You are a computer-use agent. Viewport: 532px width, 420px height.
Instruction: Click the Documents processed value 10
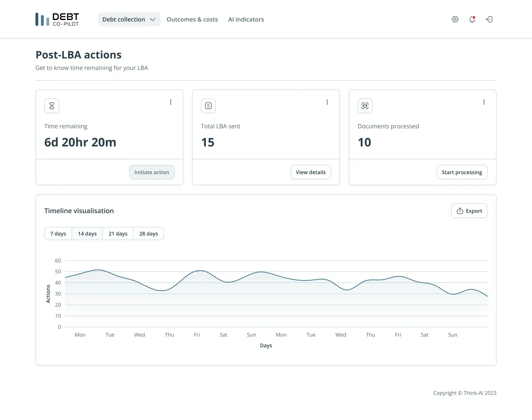[364, 142]
